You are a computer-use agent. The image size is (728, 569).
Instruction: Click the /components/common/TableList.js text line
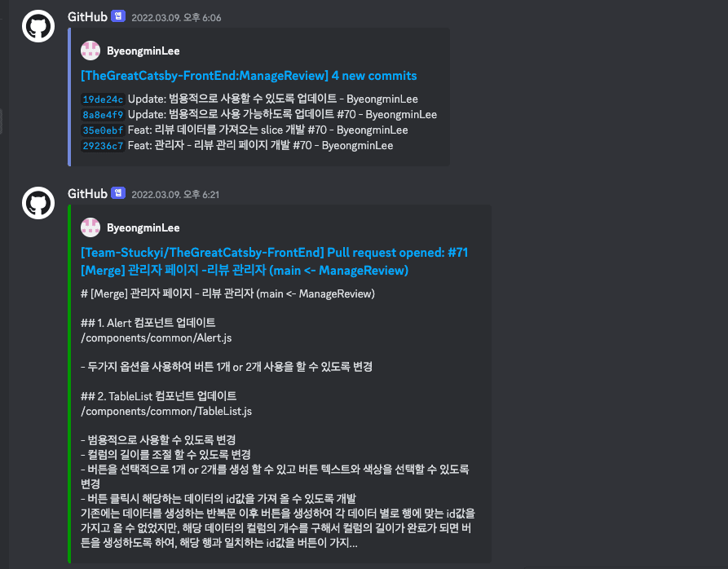click(x=166, y=411)
